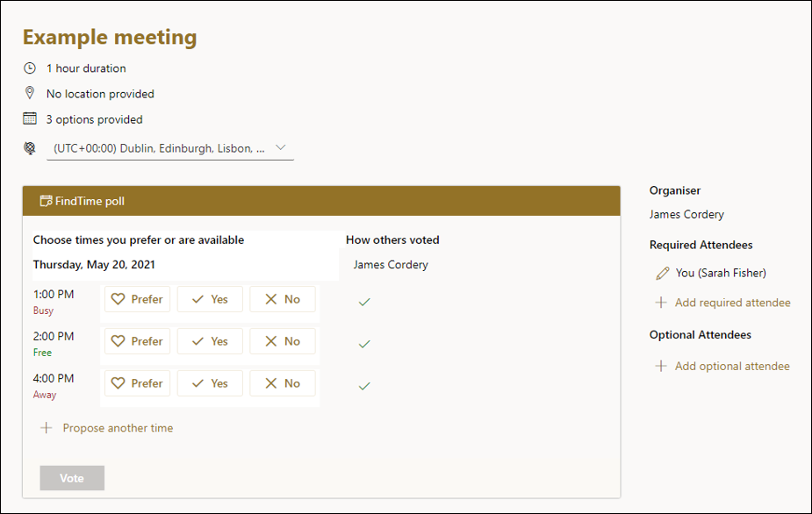Viewport: 812px width, 514px height.
Task: Click the pencil icon beside You (Sarah Fisher)
Action: (662, 274)
